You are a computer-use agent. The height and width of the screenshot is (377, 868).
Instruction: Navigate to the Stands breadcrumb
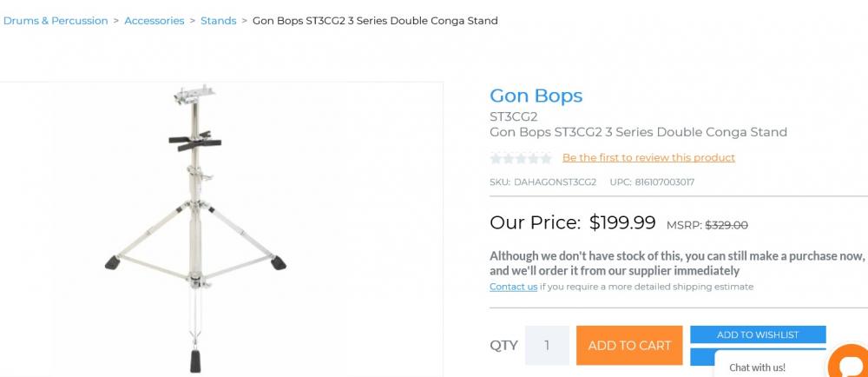pos(218,21)
